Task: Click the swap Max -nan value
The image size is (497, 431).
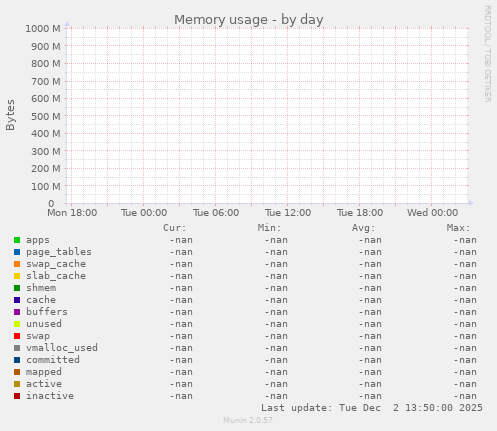Action: pyautogui.click(x=465, y=336)
